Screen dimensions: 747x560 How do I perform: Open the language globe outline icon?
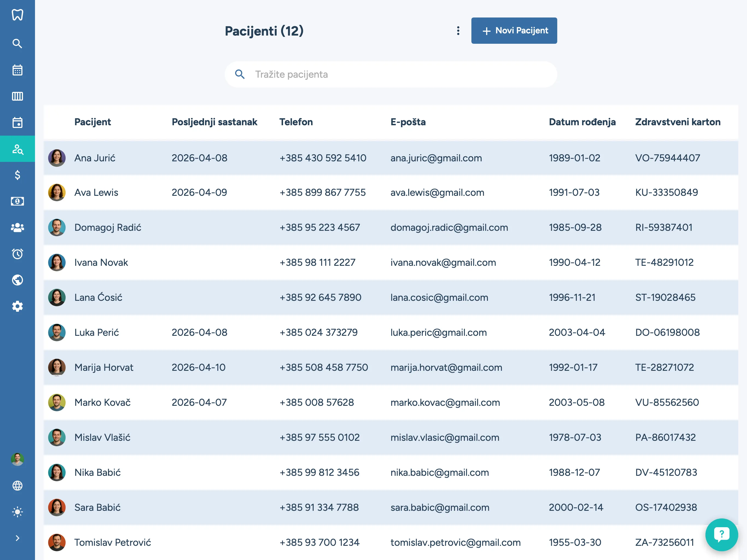pyautogui.click(x=17, y=485)
